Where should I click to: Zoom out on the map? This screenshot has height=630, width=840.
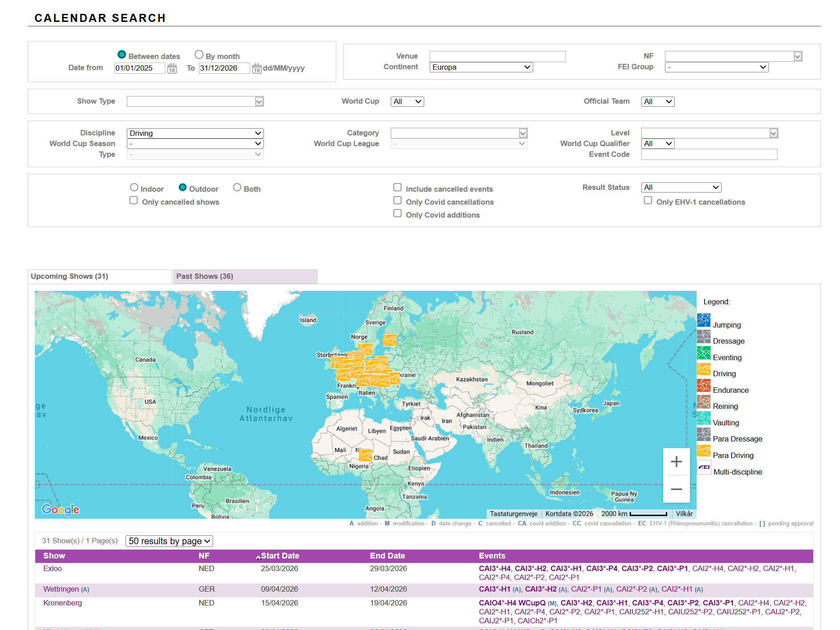(x=676, y=489)
